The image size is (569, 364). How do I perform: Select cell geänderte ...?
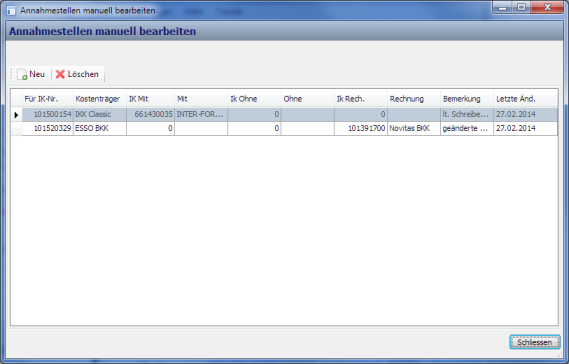click(x=467, y=128)
